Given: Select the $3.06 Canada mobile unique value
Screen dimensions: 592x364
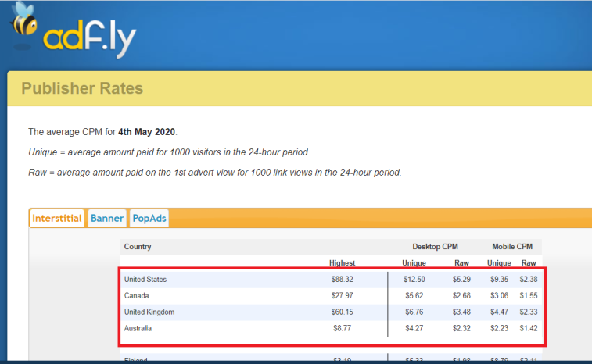Looking at the screenshot, I should pos(499,296).
